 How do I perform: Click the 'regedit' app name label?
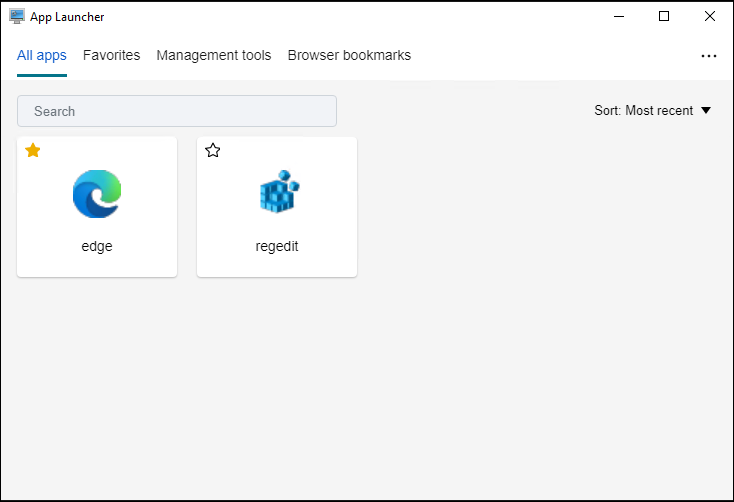tap(277, 246)
